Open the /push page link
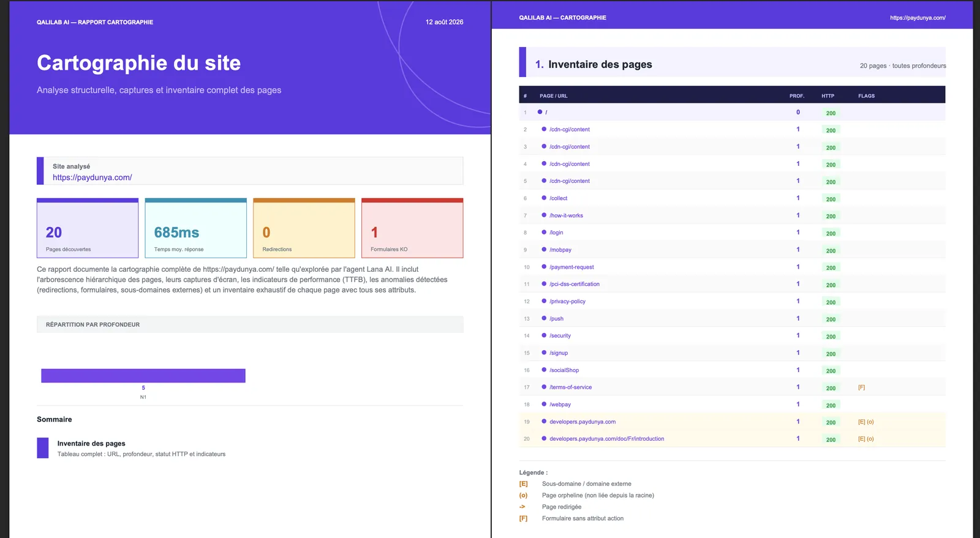 click(x=556, y=318)
